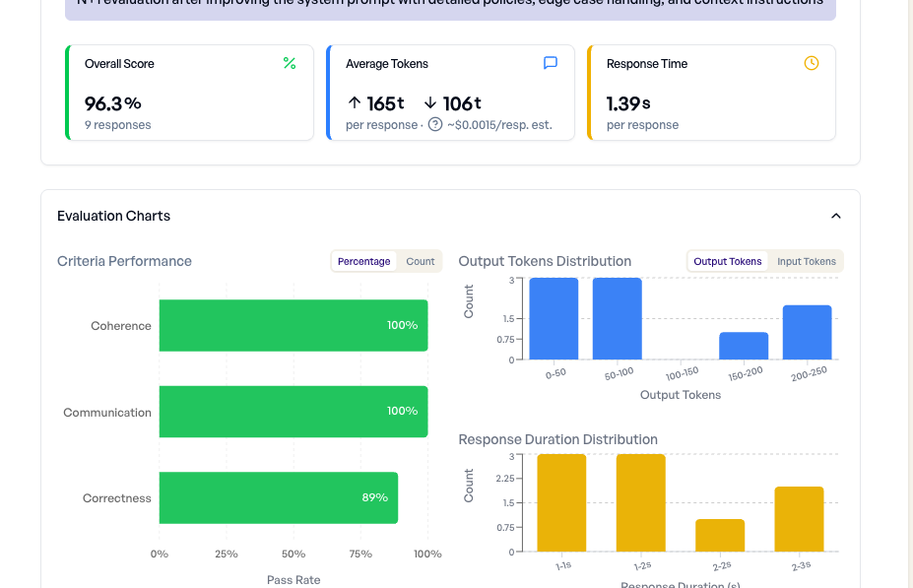Collapse the Evaluation Charts section
Screen dimensions: 913x588
(836, 216)
